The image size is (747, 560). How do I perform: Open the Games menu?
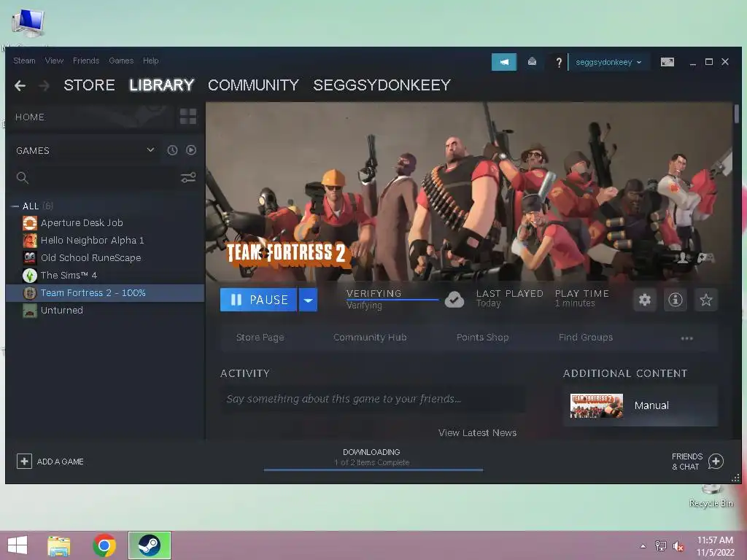pos(121,61)
